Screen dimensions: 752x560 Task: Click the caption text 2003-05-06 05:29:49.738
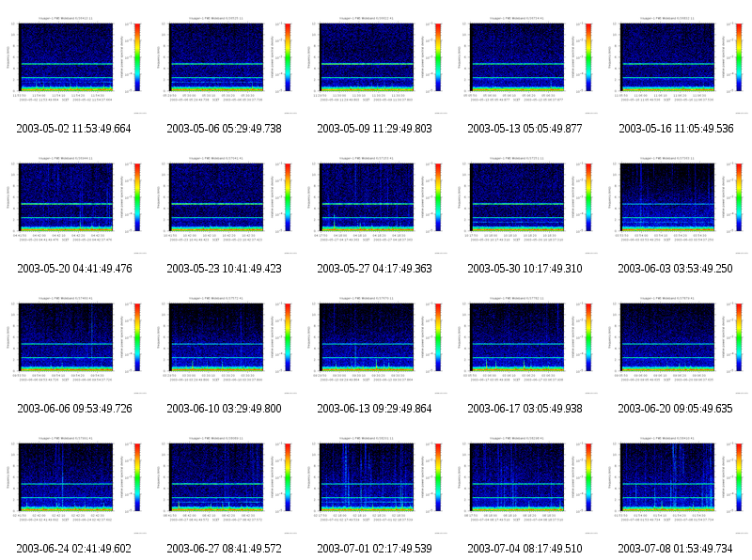224,129
